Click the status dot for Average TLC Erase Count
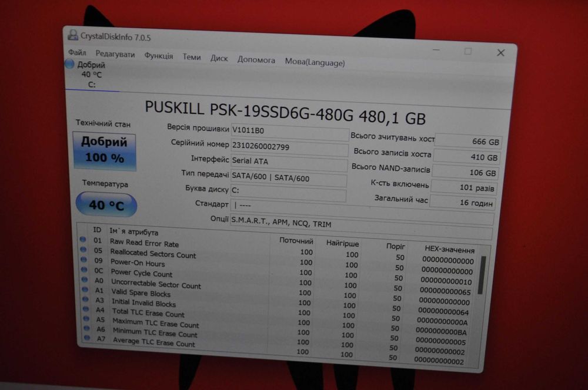Screen dimensions: 588x390 click(87, 338)
